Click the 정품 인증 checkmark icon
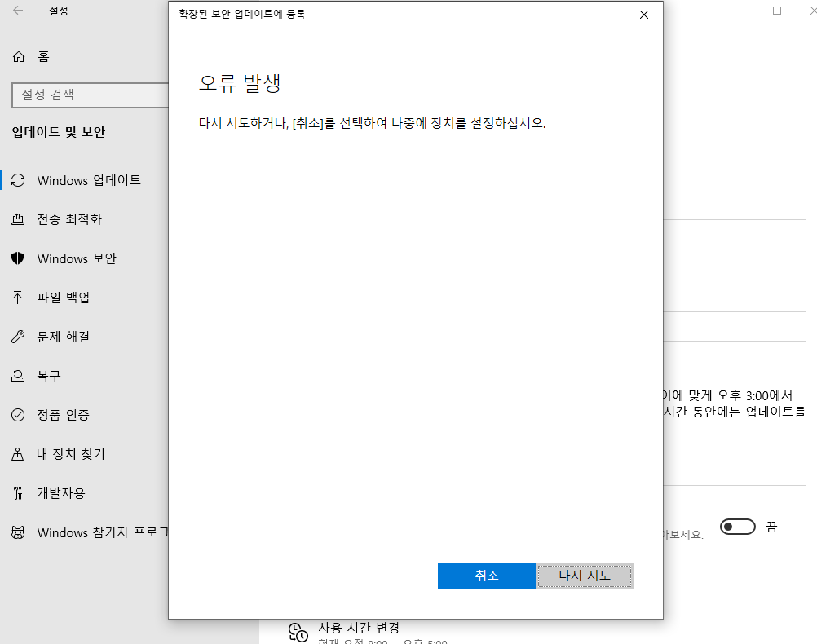Viewport: 817px width, 644px height. (x=18, y=415)
